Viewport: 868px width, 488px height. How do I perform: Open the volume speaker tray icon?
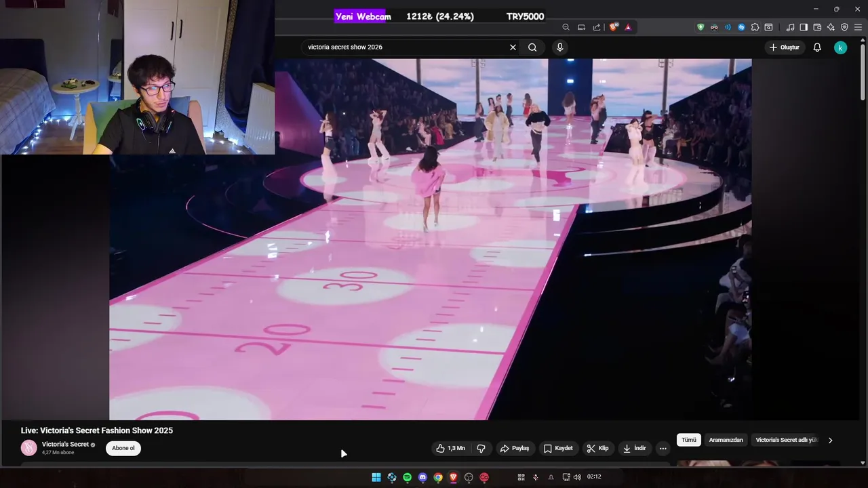click(577, 477)
